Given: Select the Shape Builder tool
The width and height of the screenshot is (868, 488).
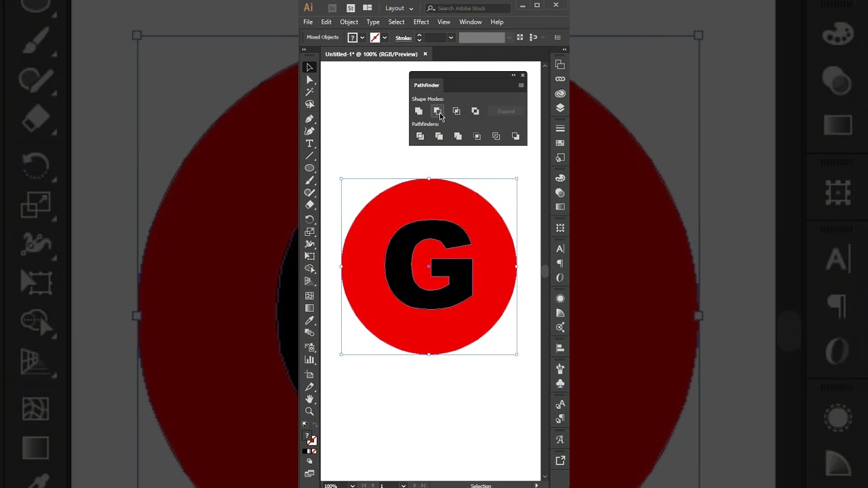Looking at the screenshot, I should 310,268.
